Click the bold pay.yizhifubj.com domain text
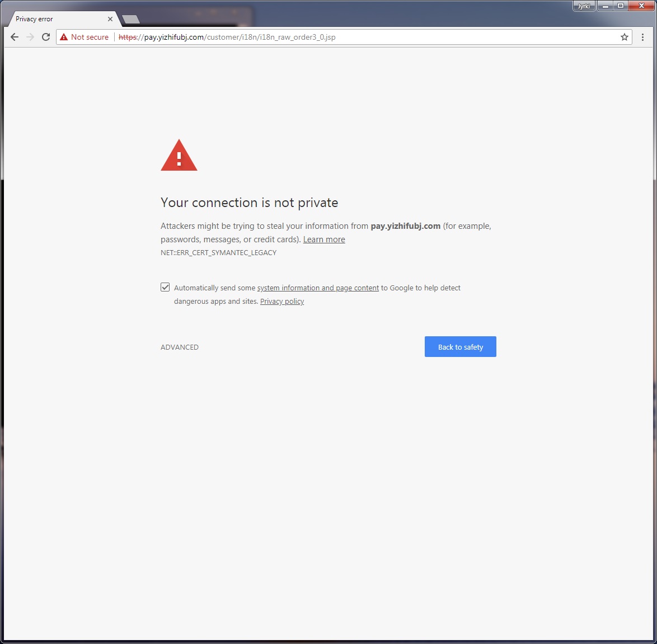The height and width of the screenshot is (644, 657). click(405, 226)
